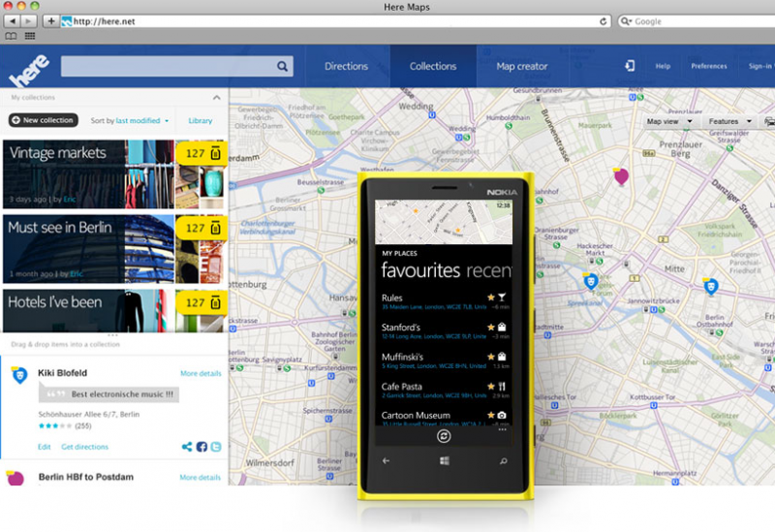775x532 pixels.
Task: Reload the page with the browser refresh icon
Action: tap(603, 21)
